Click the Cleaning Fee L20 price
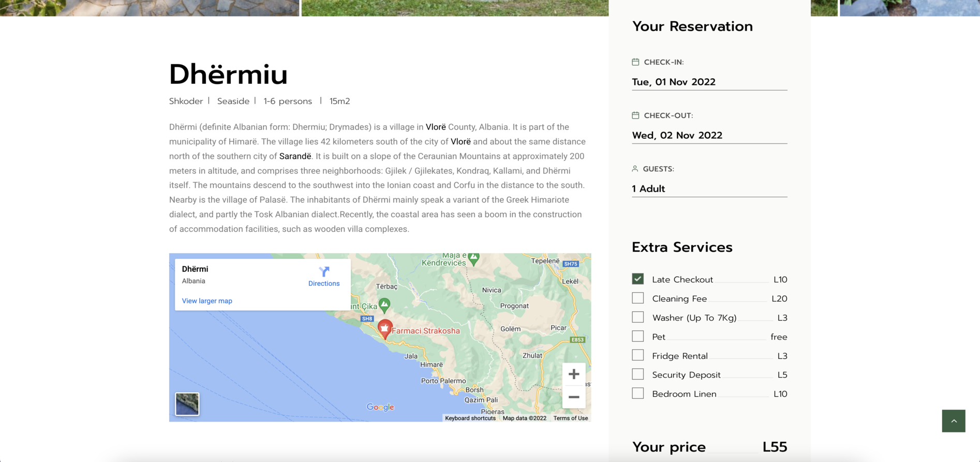980x462 pixels. click(x=779, y=298)
